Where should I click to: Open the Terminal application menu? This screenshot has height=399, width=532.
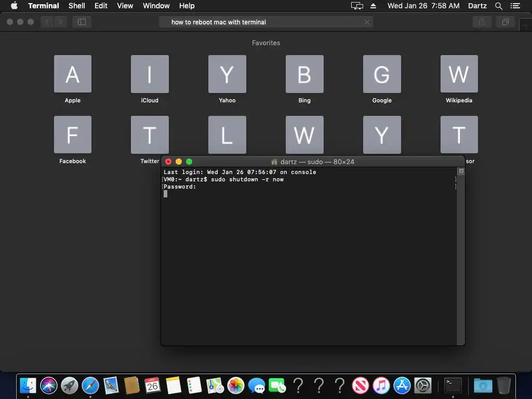pyautogui.click(x=44, y=6)
